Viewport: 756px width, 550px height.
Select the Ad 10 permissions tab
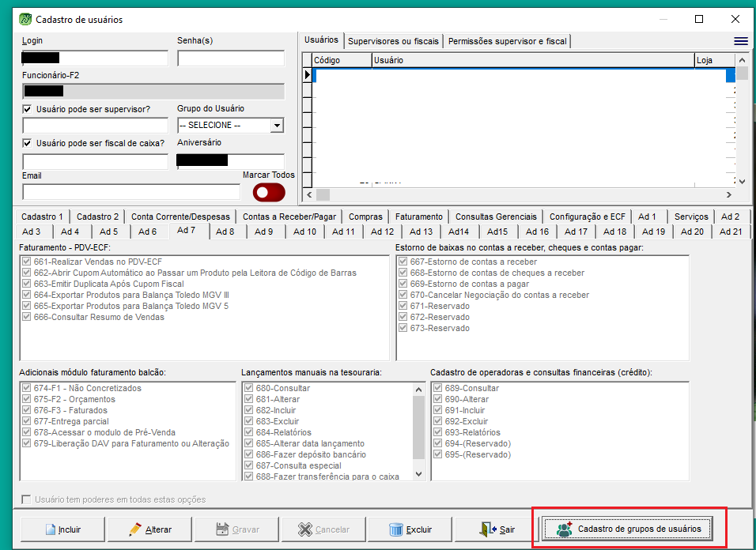pos(304,232)
